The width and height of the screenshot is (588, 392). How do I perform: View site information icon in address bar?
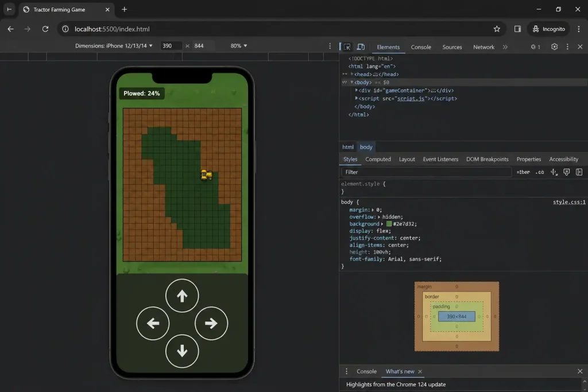click(x=65, y=29)
